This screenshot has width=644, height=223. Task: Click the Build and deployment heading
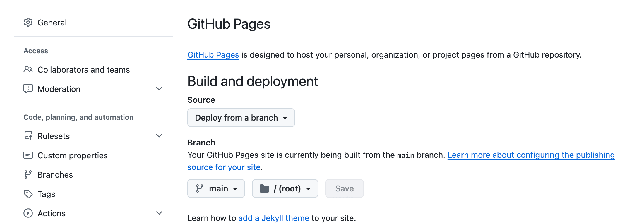coord(253,81)
